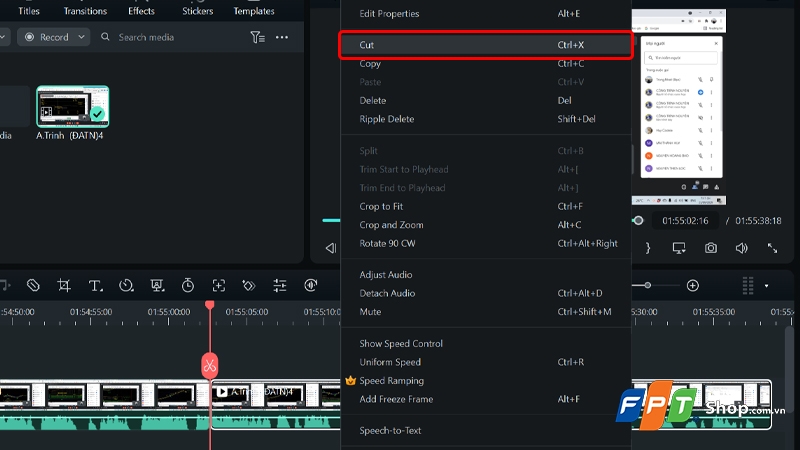The height and width of the screenshot is (450, 800).
Task: Click the keyframe diamond icon
Action: [x=249, y=286]
